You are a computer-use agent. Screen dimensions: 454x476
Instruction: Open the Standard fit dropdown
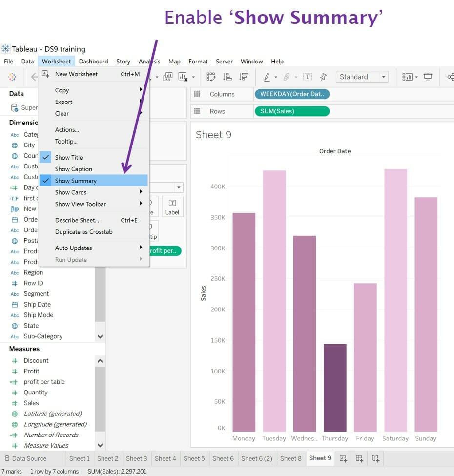click(x=384, y=77)
